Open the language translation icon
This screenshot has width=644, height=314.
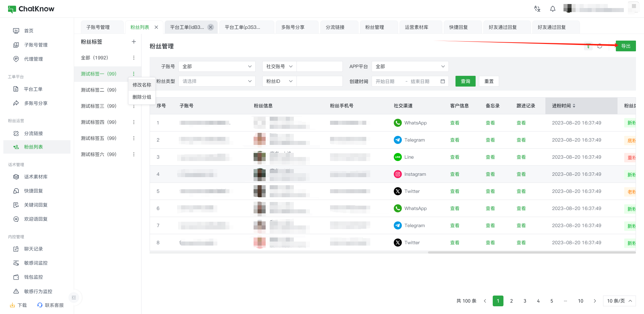pyautogui.click(x=537, y=9)
